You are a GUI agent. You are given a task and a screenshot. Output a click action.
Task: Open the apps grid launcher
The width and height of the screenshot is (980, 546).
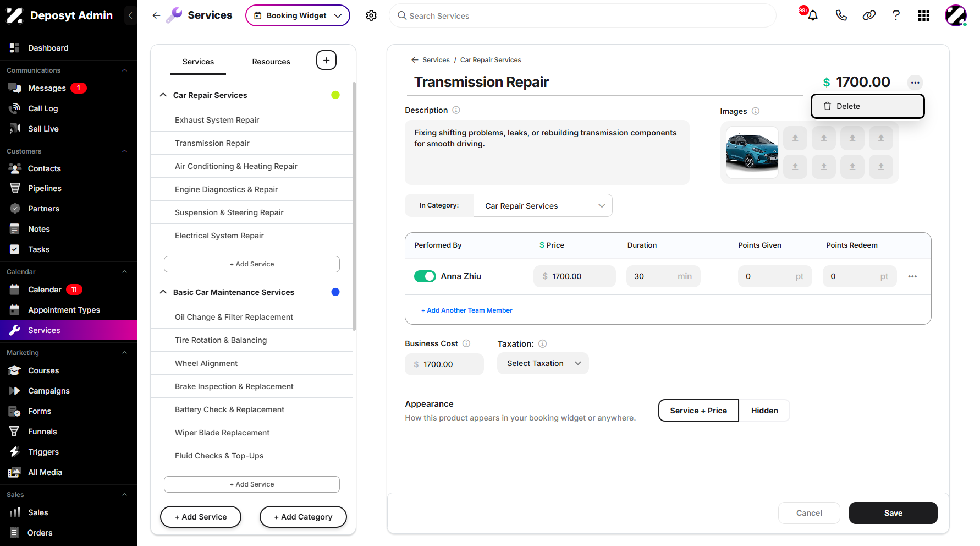[x=924, y=15]
